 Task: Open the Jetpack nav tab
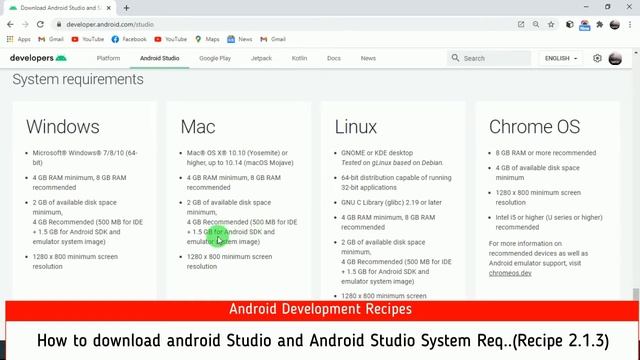pyautogui.click(x=261, y=58)
